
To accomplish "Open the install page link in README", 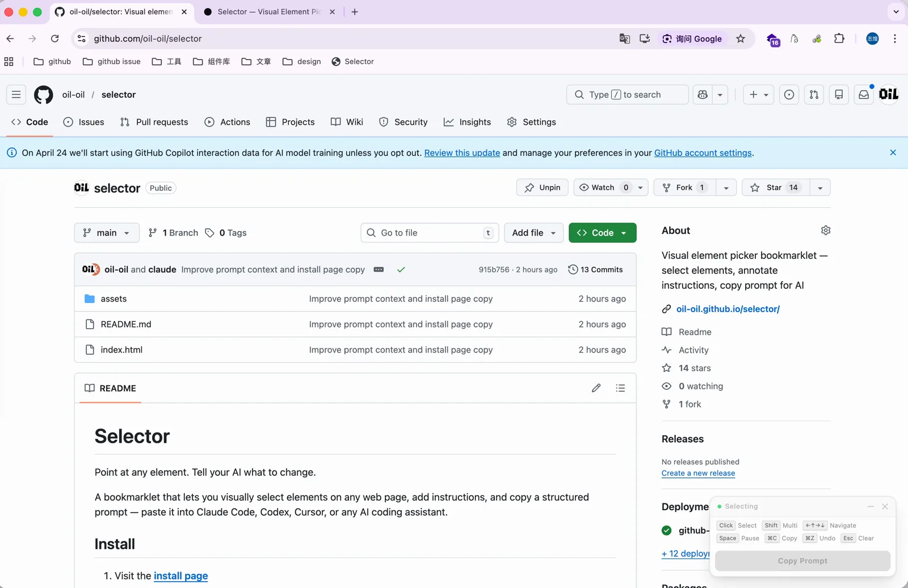I will point(180,576).
